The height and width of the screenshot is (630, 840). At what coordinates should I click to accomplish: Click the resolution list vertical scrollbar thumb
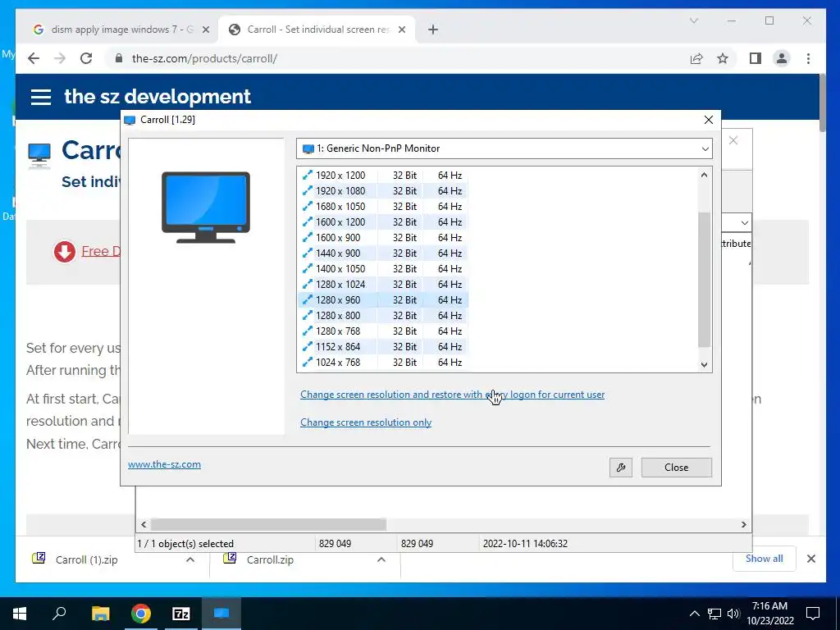coord(704,279)
